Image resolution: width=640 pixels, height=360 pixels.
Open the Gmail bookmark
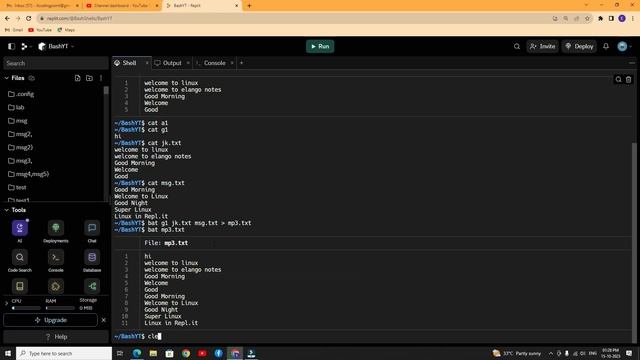coord(14,30)
